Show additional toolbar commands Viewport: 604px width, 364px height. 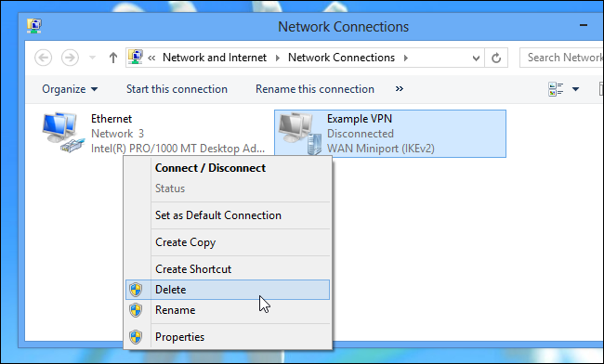[399, 89]
